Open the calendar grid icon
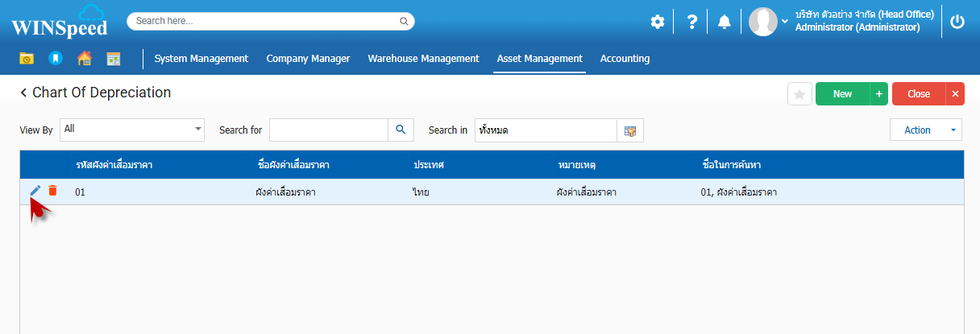The image size is (980, 334). point(114,59)
